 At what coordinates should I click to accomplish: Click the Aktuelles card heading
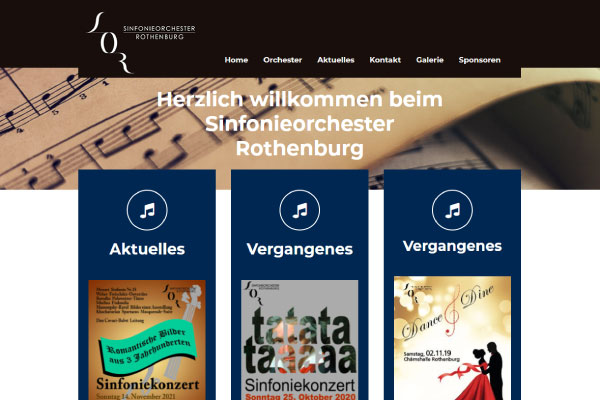click(147, 249)
